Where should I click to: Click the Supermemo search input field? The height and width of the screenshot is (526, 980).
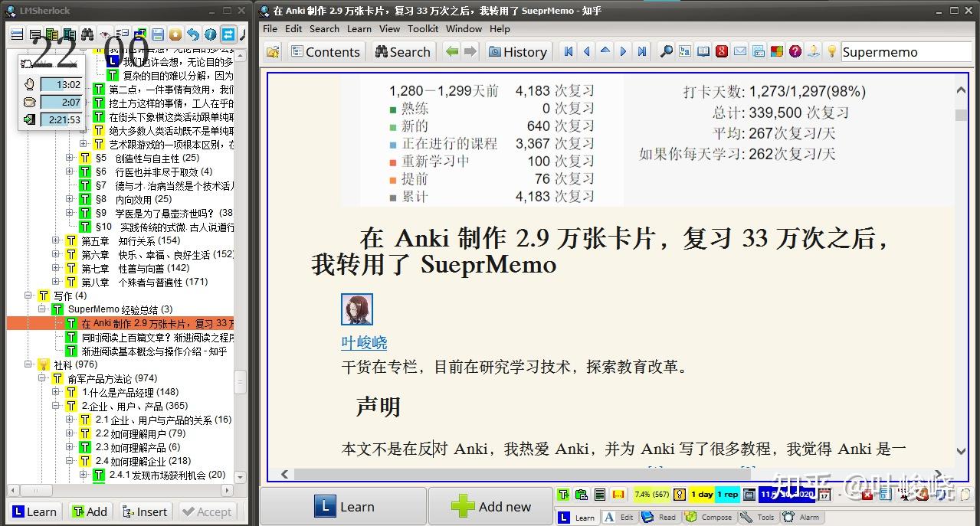(x=906, y=52)
